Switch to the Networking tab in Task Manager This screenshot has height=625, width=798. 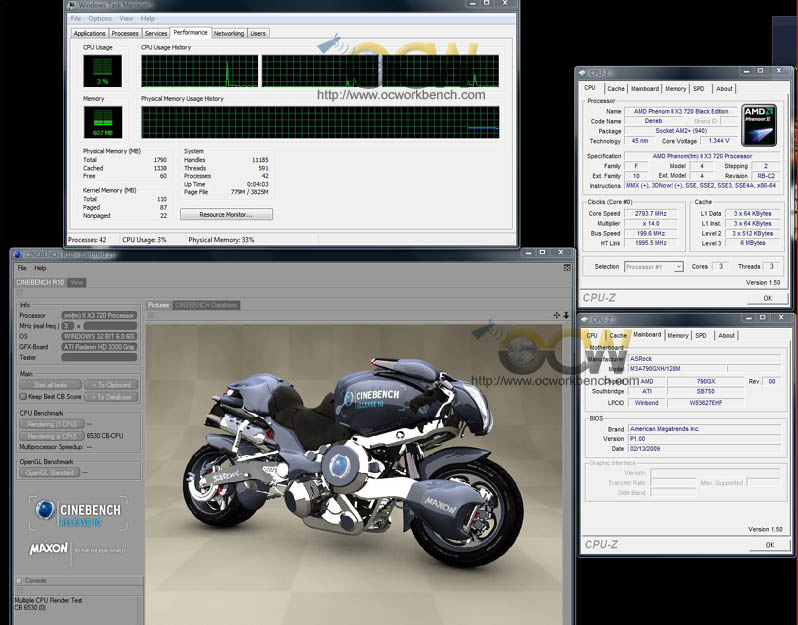click(x=228, y=33)
